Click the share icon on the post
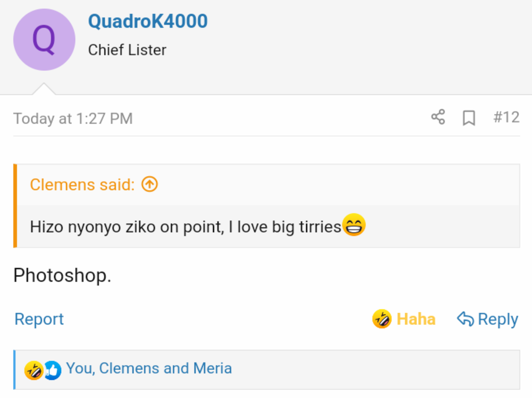The image size is (532, 398). point(438,117)
